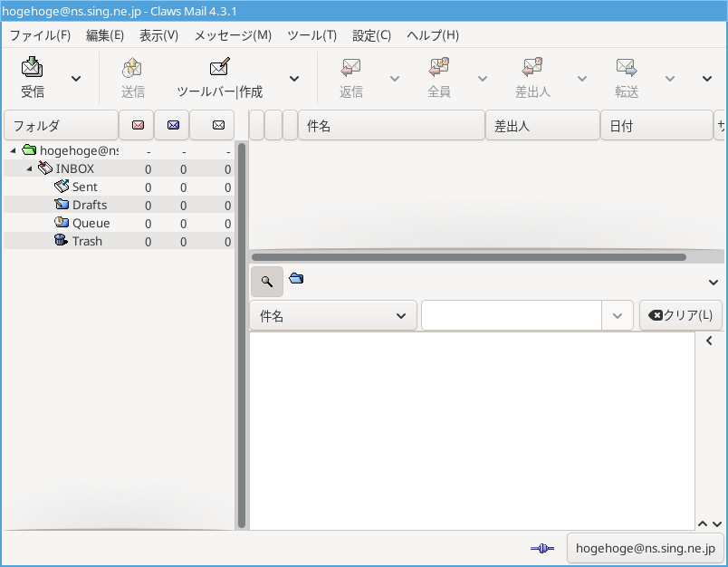
Task: Open dropdown arrow next to 受信
Action: click(76, 79)
